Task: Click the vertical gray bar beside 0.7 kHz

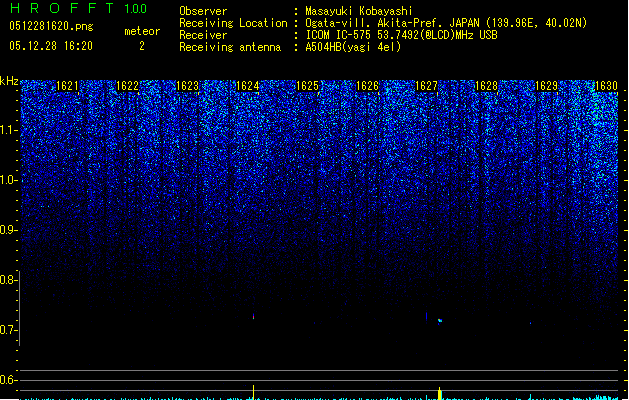Action: pos(20,308)
